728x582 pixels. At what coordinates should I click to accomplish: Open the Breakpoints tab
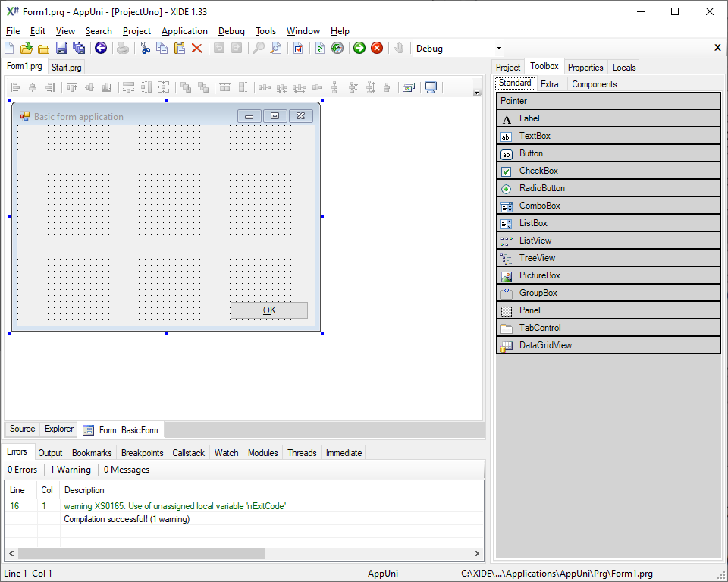pos(142,453)
